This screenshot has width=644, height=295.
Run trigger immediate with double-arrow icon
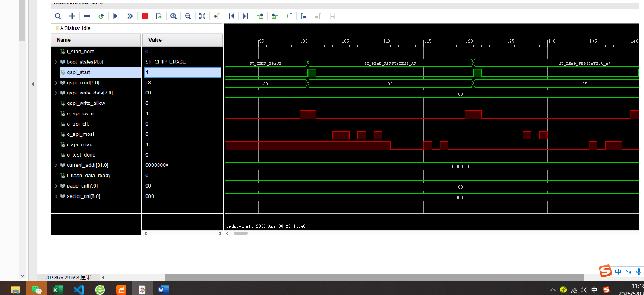pos(130,16)
